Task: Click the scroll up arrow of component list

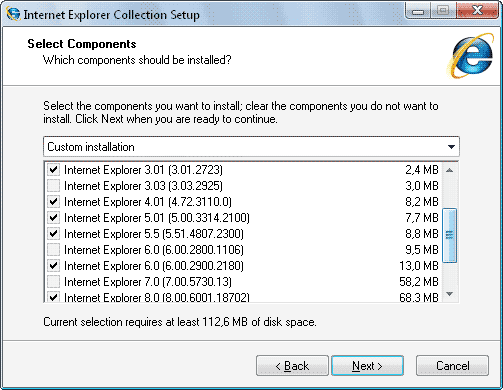Action: (x=450, y=170)
